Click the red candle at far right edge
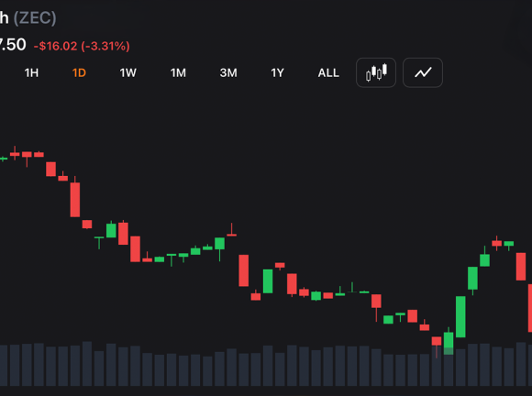This screenshot has width=532, height=396. coord(530,308)
